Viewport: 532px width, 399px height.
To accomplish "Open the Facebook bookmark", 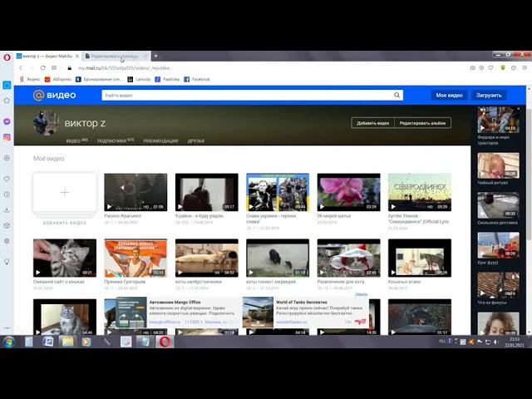I will 197,79.
